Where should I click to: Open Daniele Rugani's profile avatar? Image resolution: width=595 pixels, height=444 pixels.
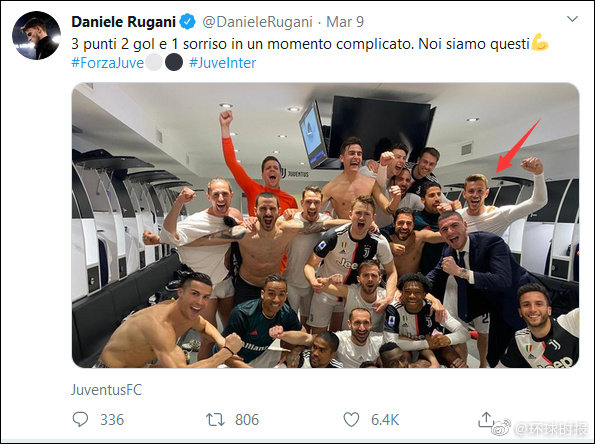[36, 35]
